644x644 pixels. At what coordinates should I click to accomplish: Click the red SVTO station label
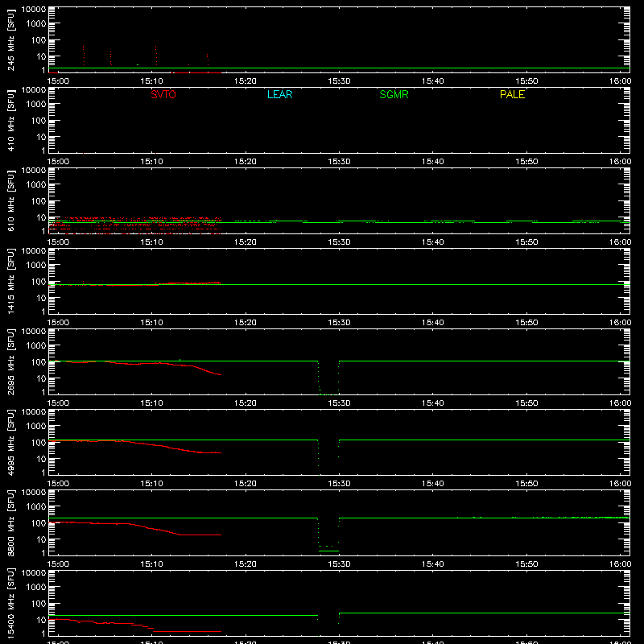[x=163, y=94]
